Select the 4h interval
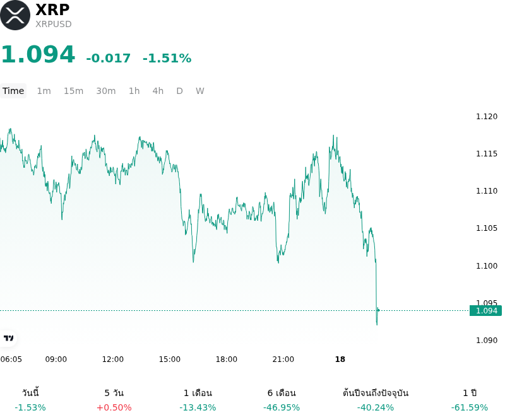 [x=158, y=91]
